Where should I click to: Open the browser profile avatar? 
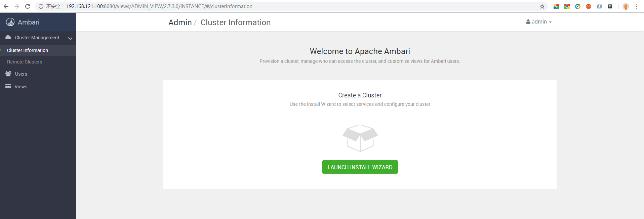[626, 6]
